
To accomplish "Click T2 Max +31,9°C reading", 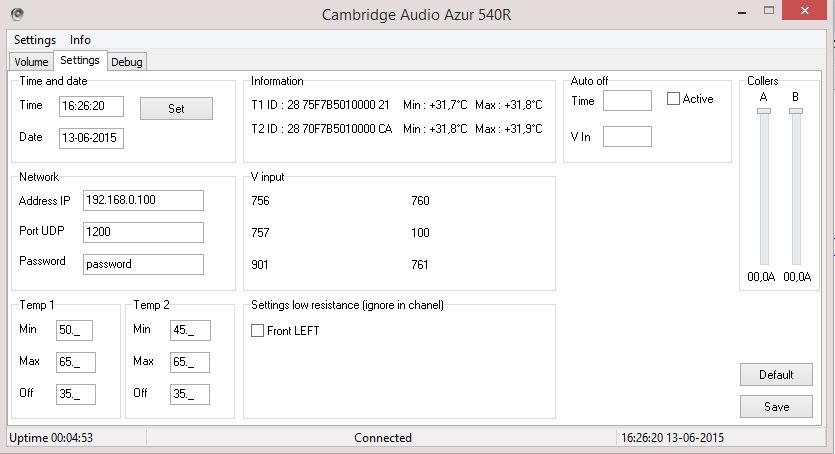I will pos(509,129).
